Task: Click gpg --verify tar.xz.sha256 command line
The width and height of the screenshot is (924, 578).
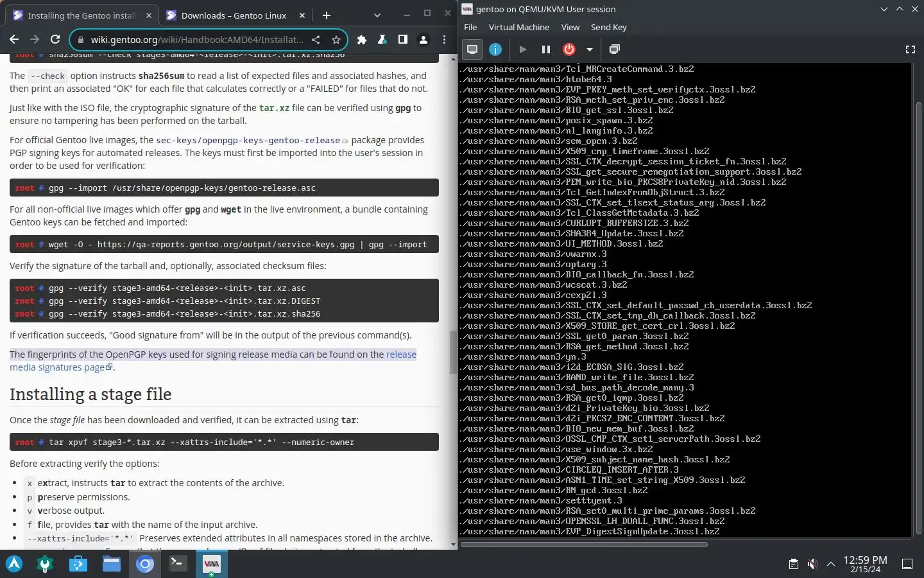Action: click(167, 313)
